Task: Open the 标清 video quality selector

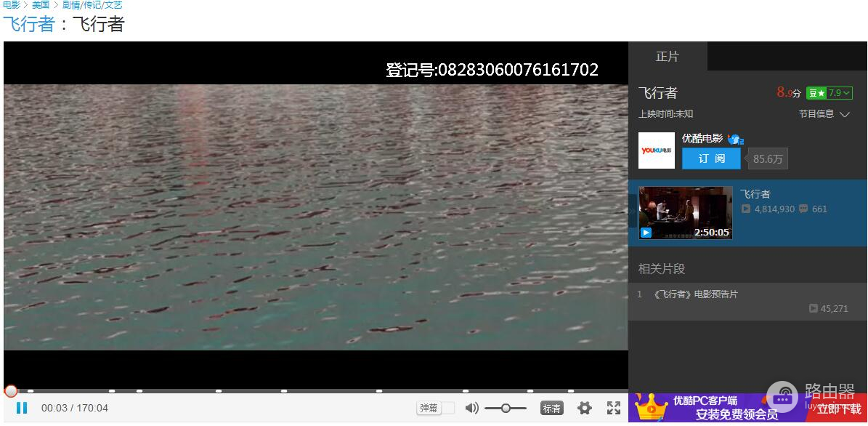Action: 551,408
